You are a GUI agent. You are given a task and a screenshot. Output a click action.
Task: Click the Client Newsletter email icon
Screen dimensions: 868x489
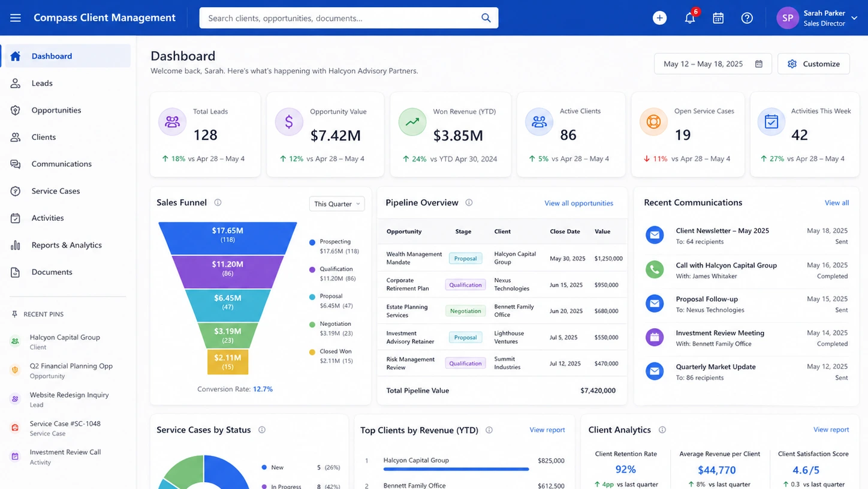click(x=655, y=235)
